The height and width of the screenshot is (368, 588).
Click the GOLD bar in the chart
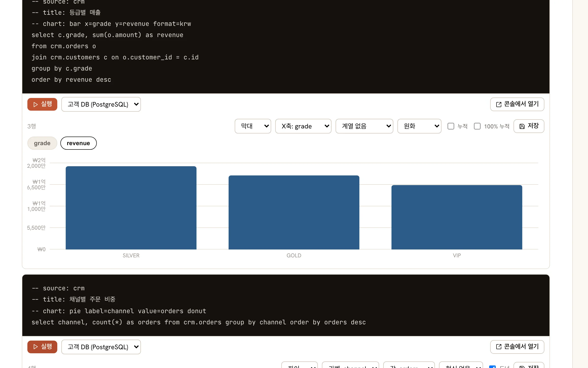click(294, 212)
